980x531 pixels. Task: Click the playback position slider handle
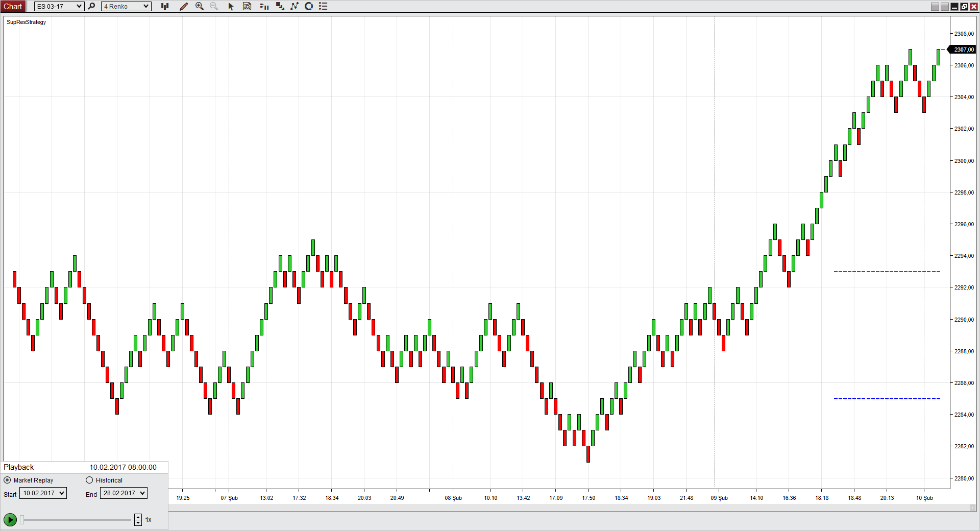tap(22, 520)
